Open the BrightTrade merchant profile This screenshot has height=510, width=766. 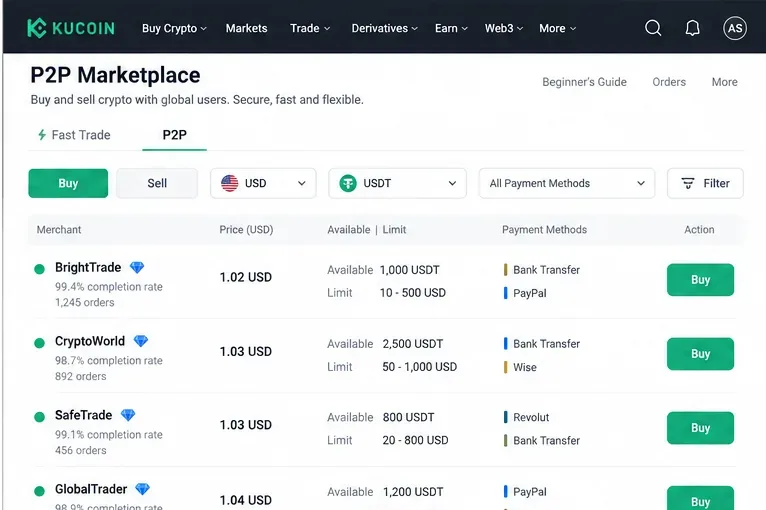(88, 267)
